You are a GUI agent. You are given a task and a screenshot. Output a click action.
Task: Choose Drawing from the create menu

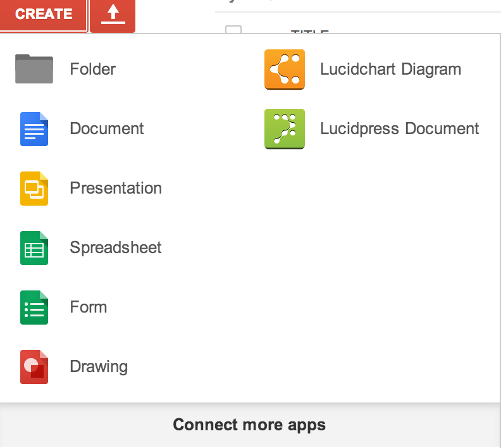click(99, 367)
